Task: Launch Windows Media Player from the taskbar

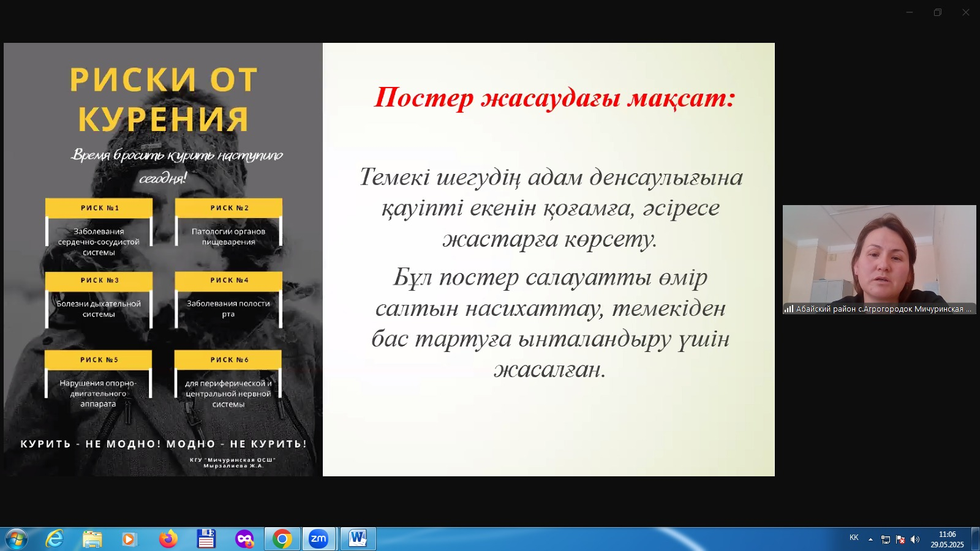Action: [129, 539]
